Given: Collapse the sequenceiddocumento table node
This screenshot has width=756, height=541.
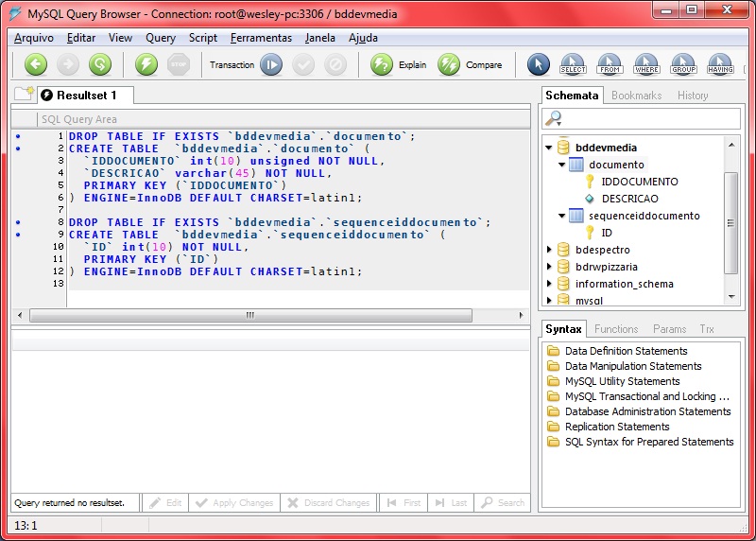Looking at the screenshot, I should pyautogui.click(x=561, y=216).
